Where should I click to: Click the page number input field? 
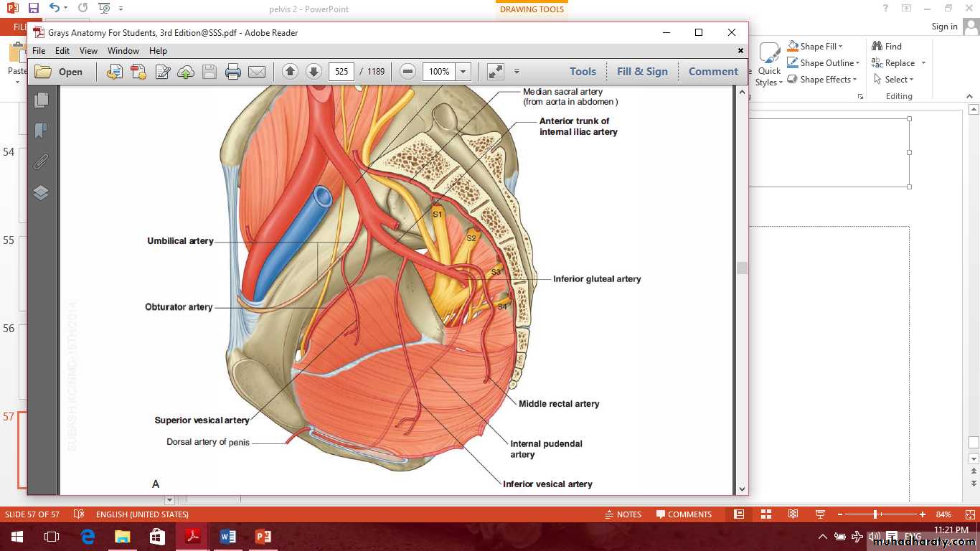(x=341, y=72)
